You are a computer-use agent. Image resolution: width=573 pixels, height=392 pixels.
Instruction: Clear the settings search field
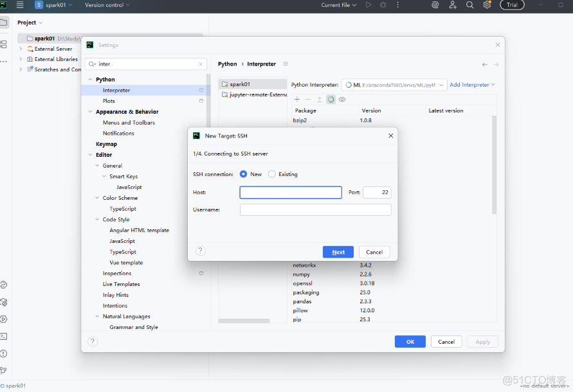click(201, 64)
